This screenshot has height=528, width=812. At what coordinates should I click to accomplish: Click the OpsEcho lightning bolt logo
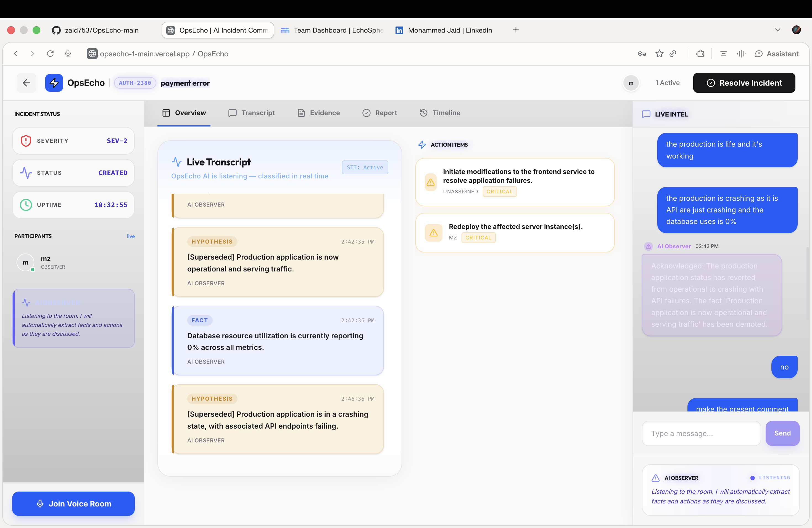(x=54, y=83)
